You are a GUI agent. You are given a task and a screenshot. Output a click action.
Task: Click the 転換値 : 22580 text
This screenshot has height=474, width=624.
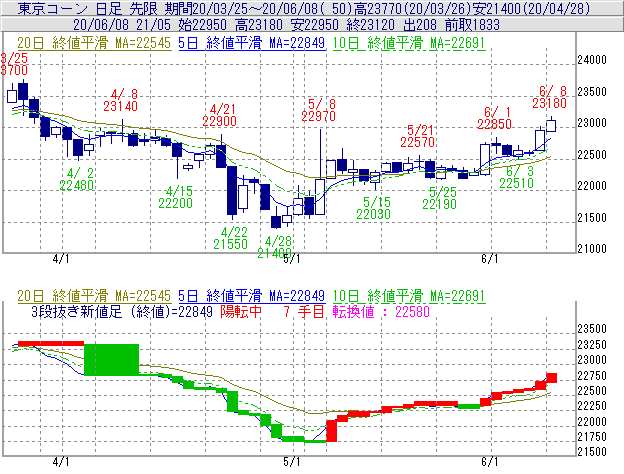coord(381,312)
